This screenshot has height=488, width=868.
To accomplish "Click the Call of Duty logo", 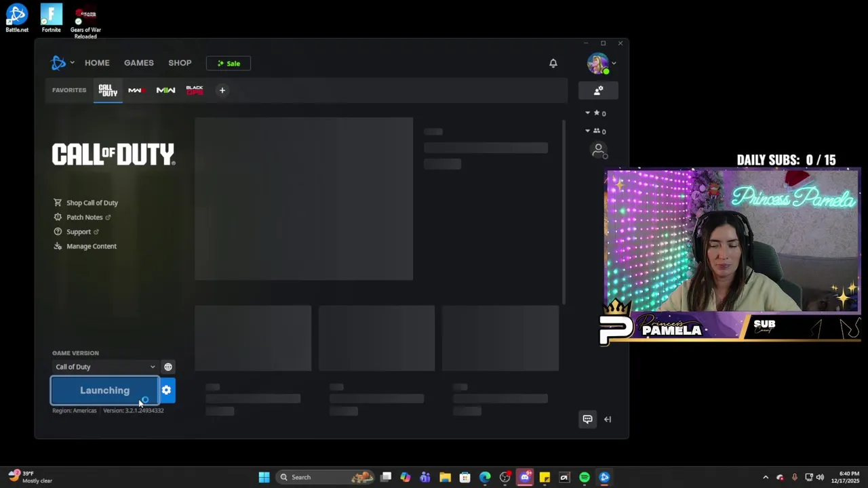I will coord(114,155).
